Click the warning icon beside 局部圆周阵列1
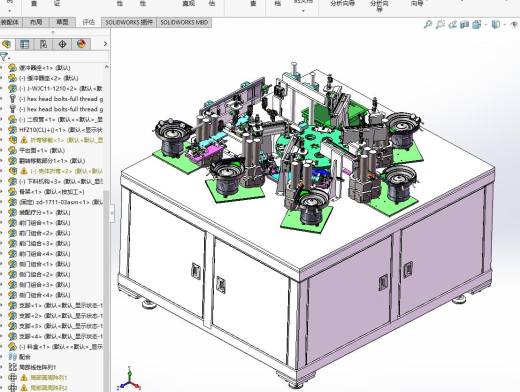Screen dimensions: 520x392 24,378
